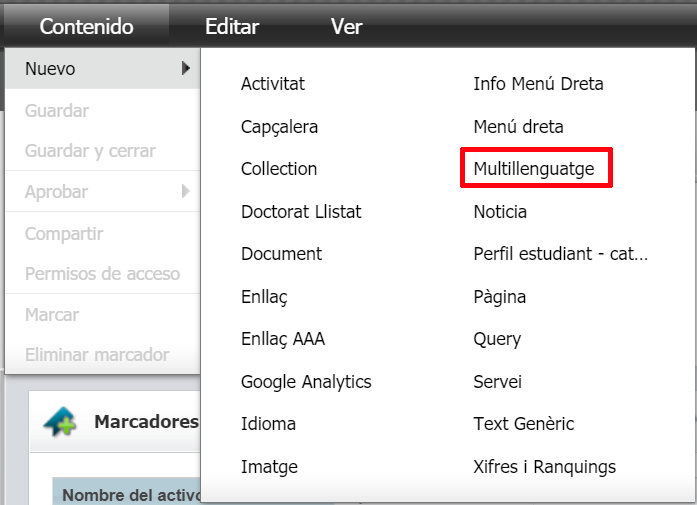
Task: Open the Editar menu
Action: click(x=231, y=27)
